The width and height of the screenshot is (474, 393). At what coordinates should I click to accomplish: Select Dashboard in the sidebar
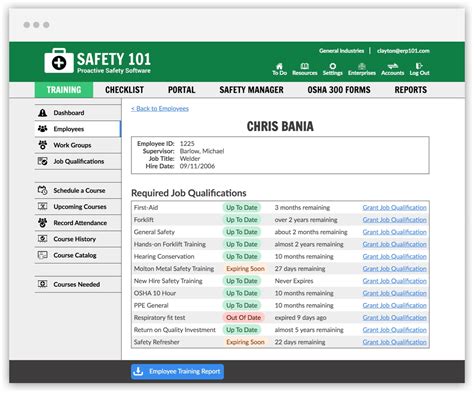(78, 113)
